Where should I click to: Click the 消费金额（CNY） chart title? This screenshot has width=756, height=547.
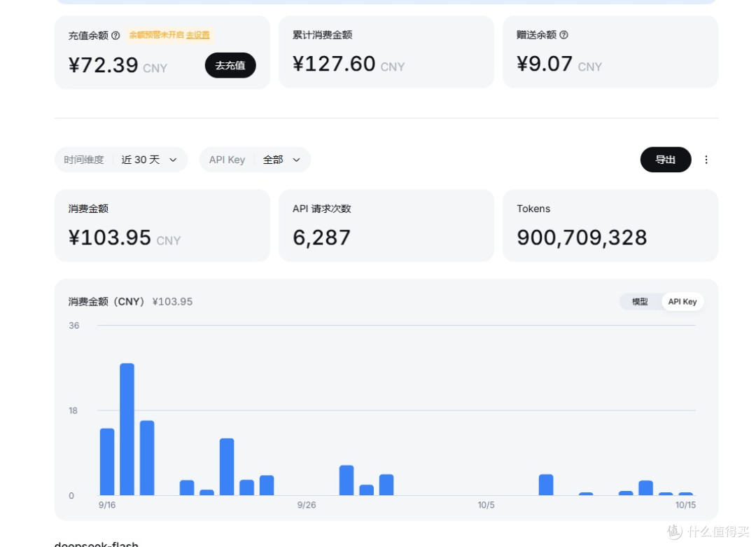pyautogui.click(x=106, y=301)
